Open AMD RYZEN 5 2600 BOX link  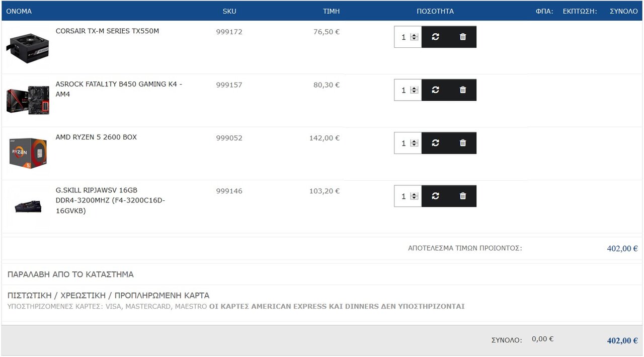pos(96,137)
